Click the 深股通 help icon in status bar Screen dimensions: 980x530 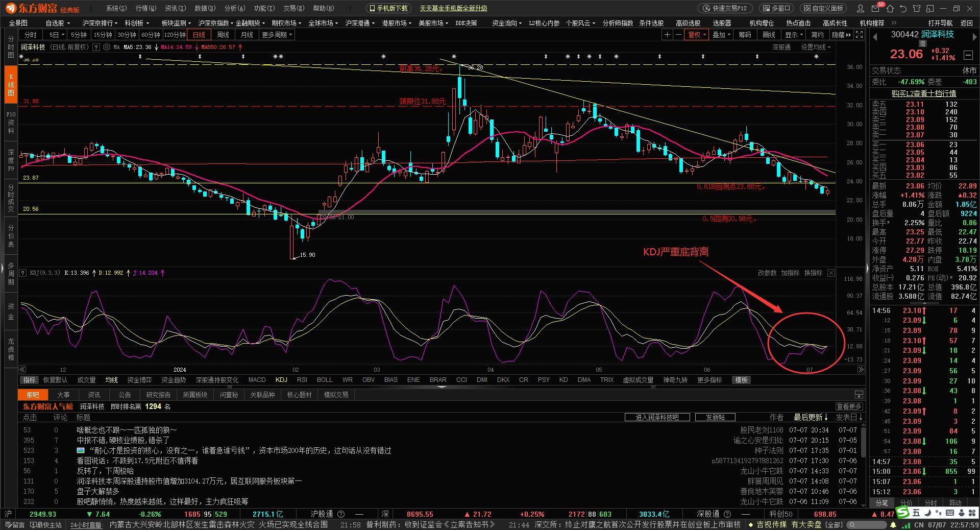727,514
